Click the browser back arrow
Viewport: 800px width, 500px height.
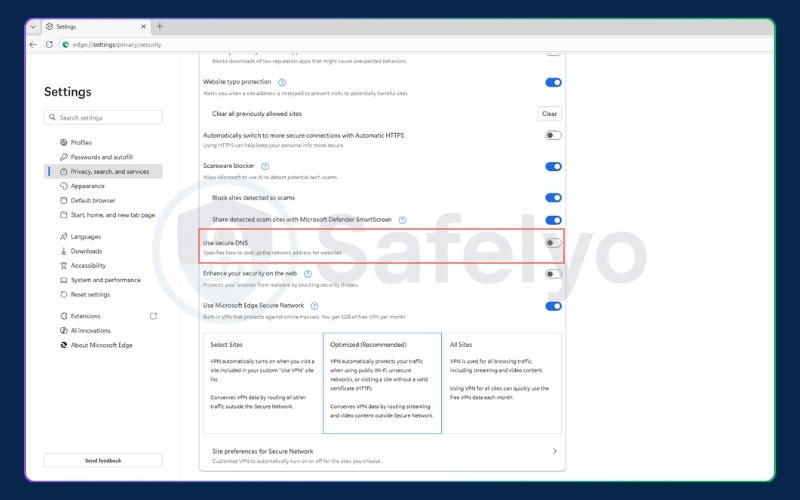(x=33, y=44)
